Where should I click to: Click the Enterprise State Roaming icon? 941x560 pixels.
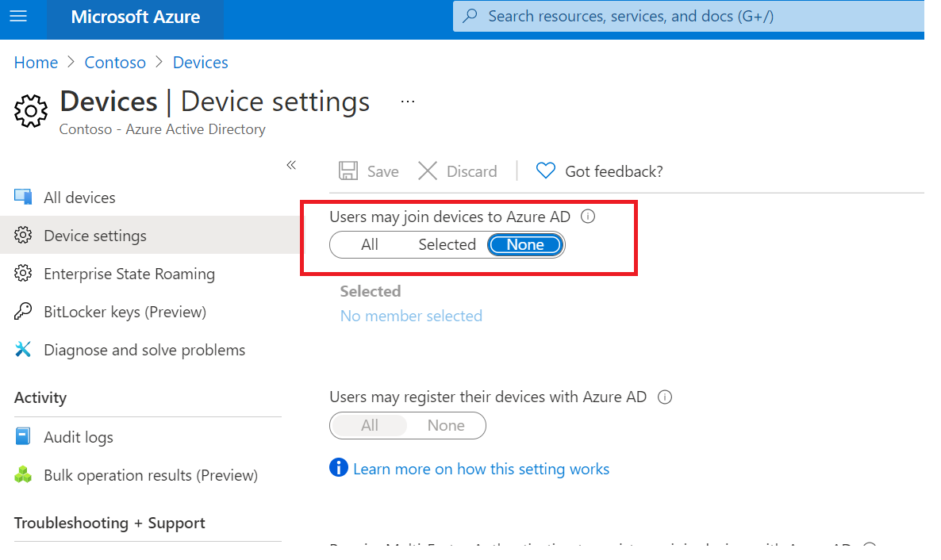coord(24,274)
